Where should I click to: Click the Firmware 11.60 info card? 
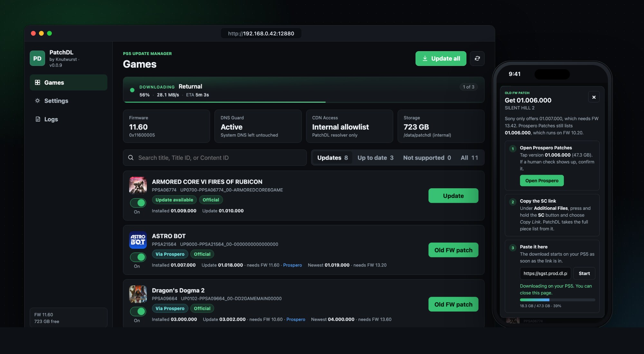pyautogui.click(x=166, y=126)
